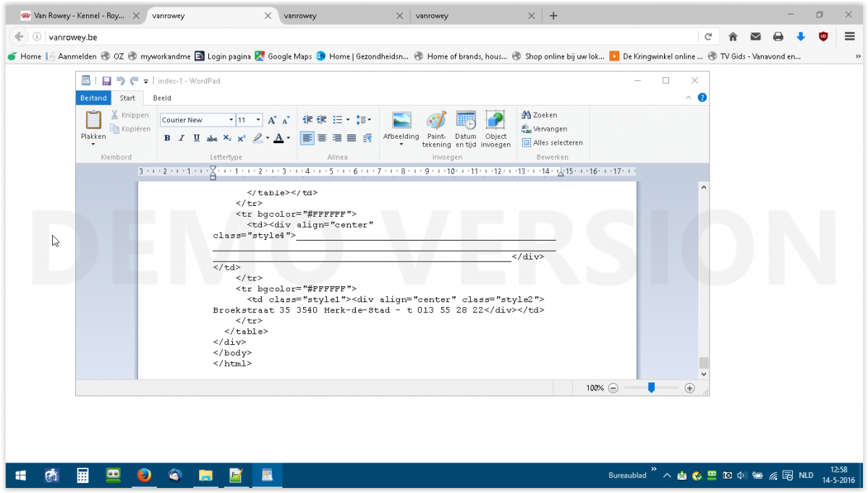Expand the Plakken dropdown arrow

tap(93, 144)
